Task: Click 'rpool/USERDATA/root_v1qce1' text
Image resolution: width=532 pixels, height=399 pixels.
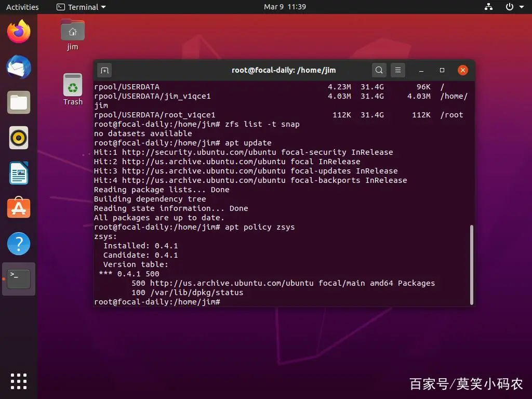Action: [x=154, y=115]
